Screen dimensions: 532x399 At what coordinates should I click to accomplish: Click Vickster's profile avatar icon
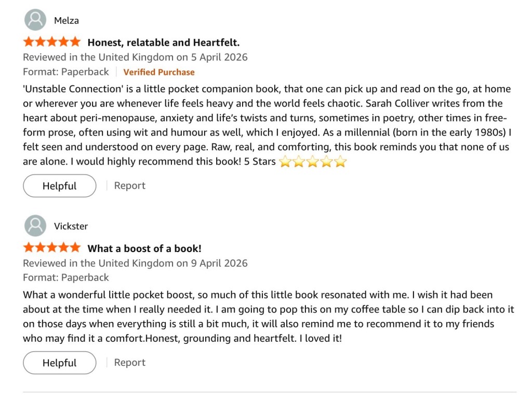35,226
